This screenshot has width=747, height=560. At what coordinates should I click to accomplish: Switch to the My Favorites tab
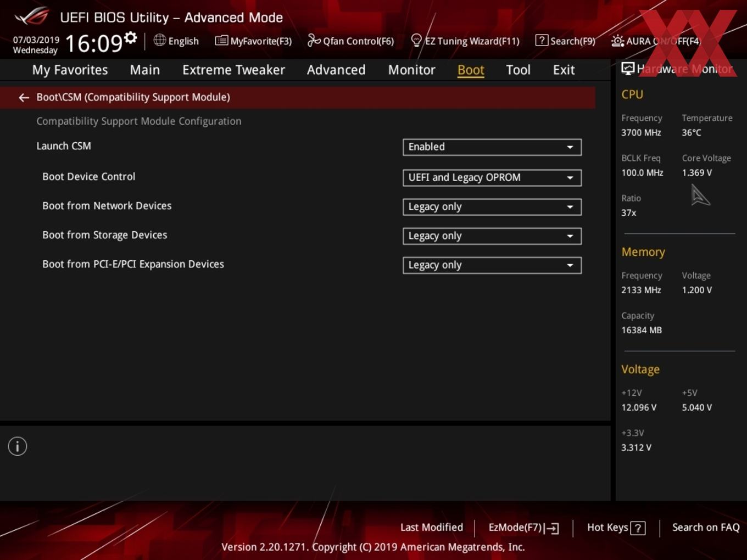tap(70, 70)
